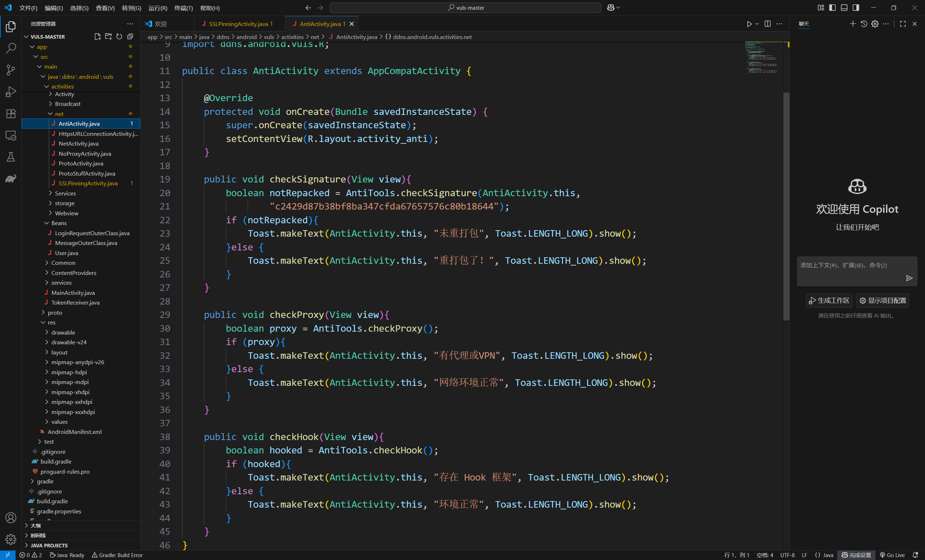Toggle the primary side bar layout button
The image size is (925, 560).
click(832, 8)
